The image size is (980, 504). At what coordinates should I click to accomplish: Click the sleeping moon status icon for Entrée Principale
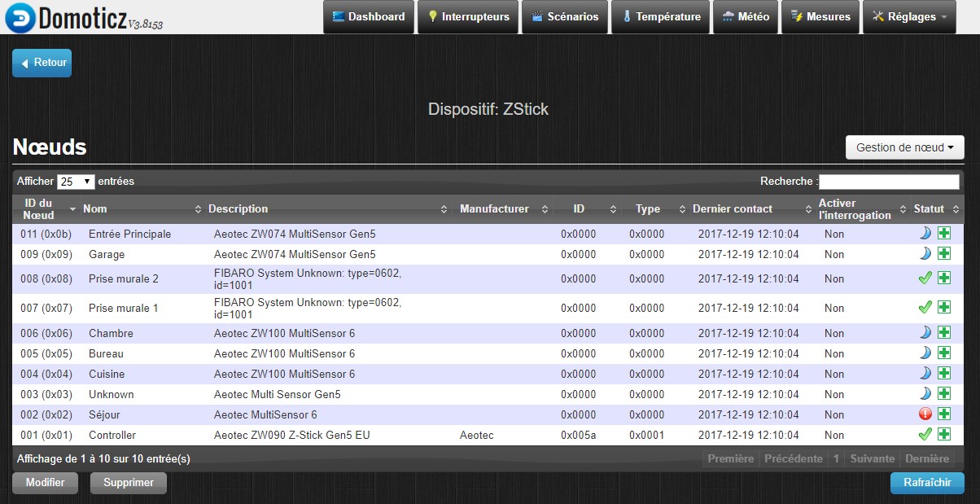click(925, 234)
